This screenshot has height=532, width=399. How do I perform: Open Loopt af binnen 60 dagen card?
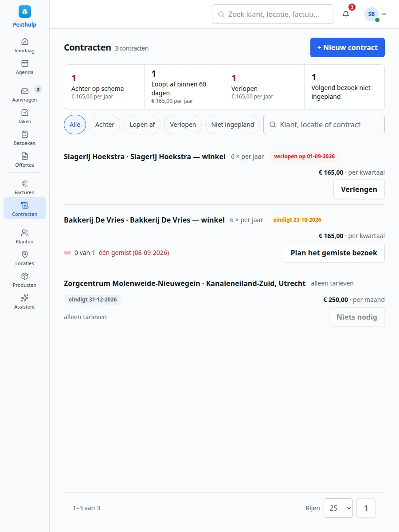[184, 87]
